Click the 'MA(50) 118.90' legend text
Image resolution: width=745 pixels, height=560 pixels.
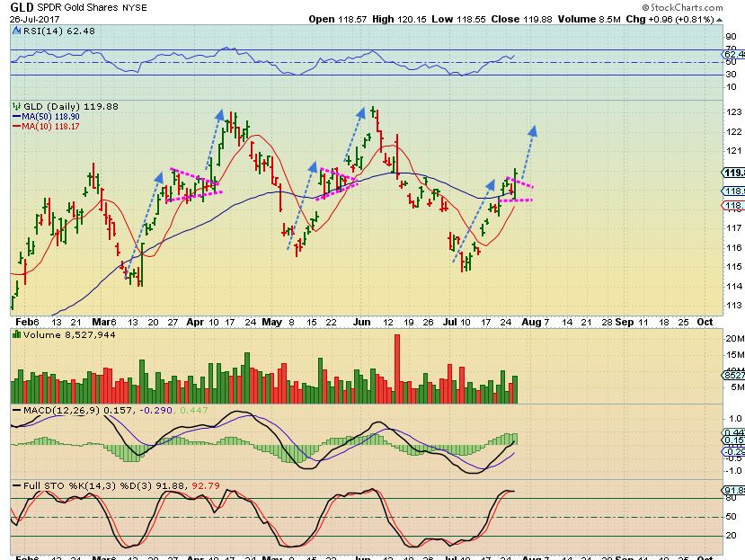click(x=51, y=117)
